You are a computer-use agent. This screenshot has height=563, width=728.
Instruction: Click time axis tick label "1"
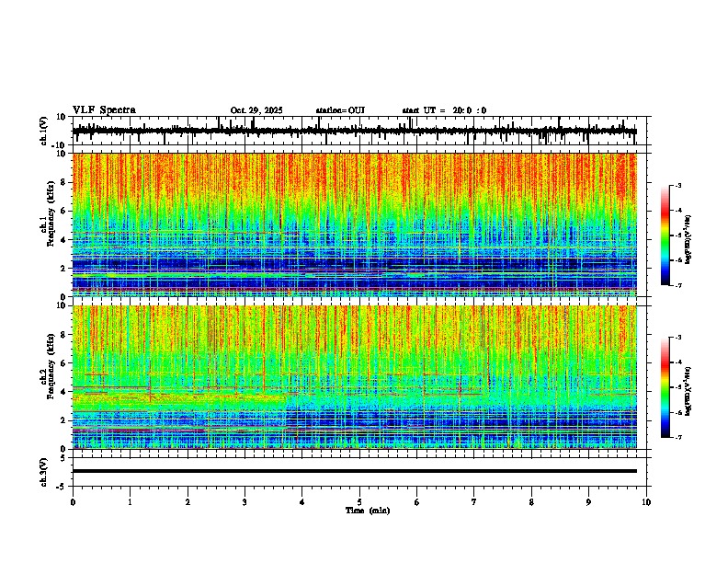point(130,502)
